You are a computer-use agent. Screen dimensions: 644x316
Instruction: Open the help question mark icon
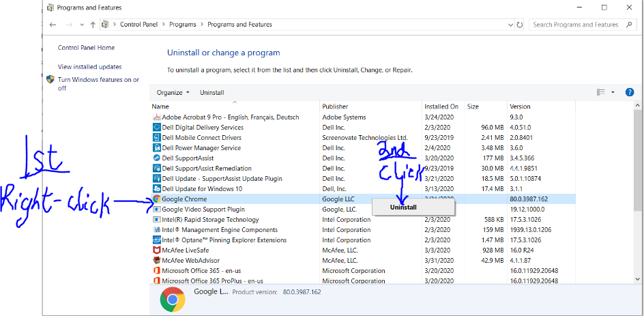pyautogui.click(x=630, y=92)
